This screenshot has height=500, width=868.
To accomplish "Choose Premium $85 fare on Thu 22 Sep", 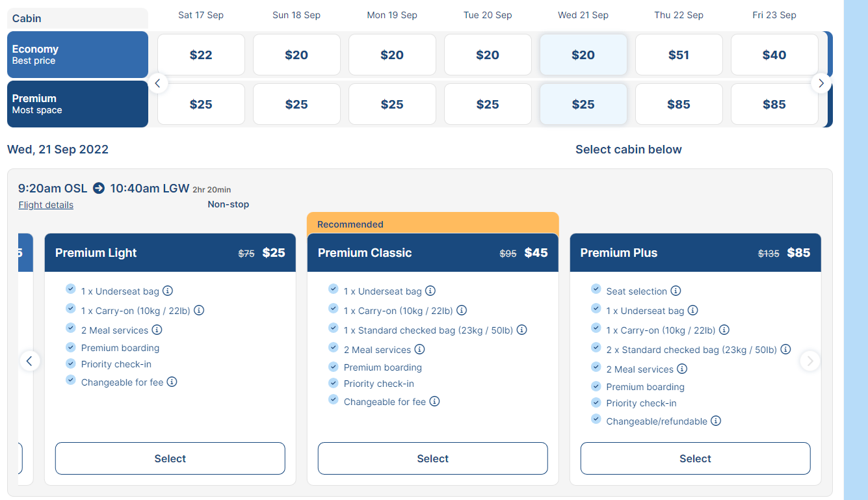I will click(679, 104).
